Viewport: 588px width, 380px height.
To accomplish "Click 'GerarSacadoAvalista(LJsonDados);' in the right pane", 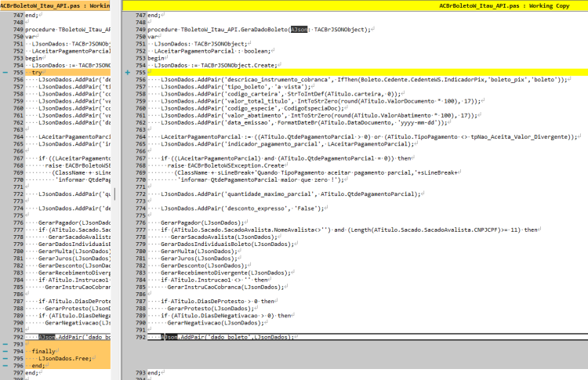I will (224, 237).
